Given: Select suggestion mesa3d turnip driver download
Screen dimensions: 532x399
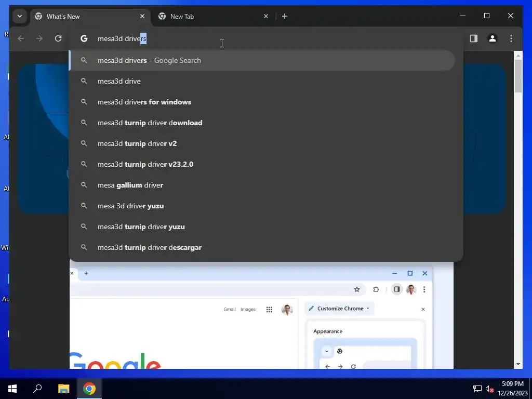Looking at the screenshot, I should click(262, 123).
